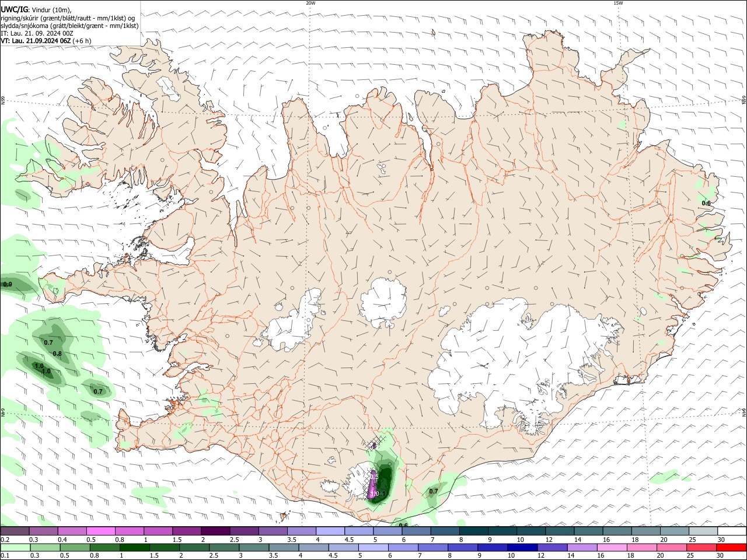Click the 'UWC/IG: Vindur (10m)' title text
Screen dimensions: 747x560
click(36, 10)
